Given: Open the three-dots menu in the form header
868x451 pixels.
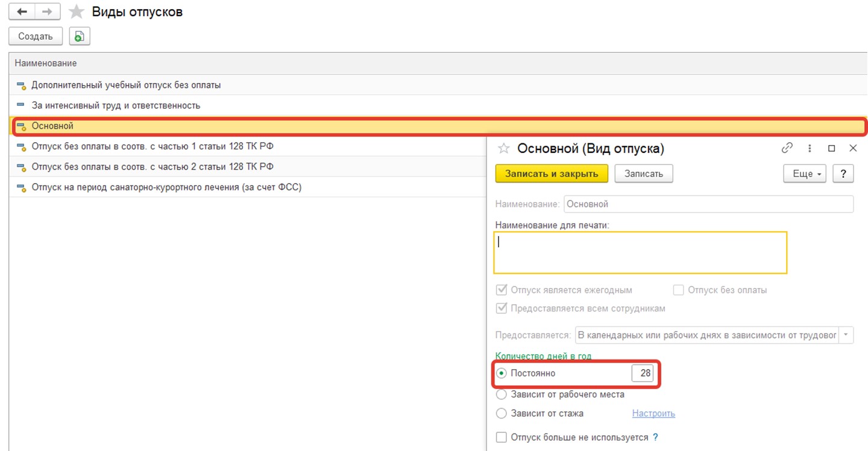Looking at the screenshot, I should pos(810,148).
